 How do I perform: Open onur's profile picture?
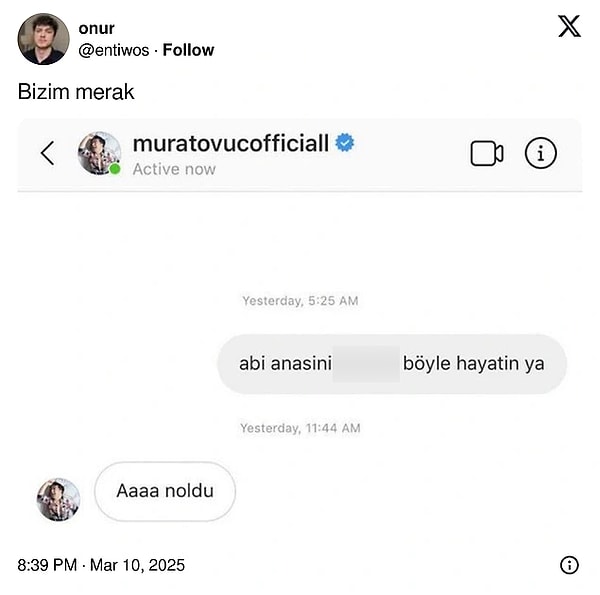coord(43,39)
